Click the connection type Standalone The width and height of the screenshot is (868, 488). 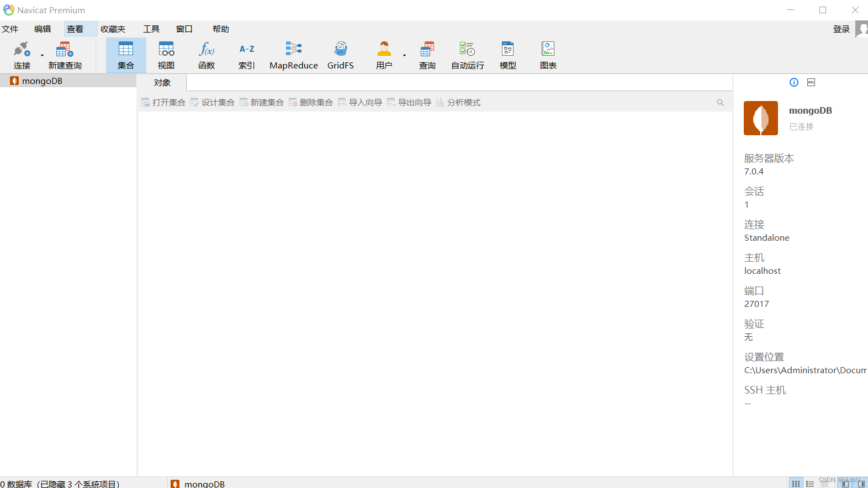coord(766,238)
